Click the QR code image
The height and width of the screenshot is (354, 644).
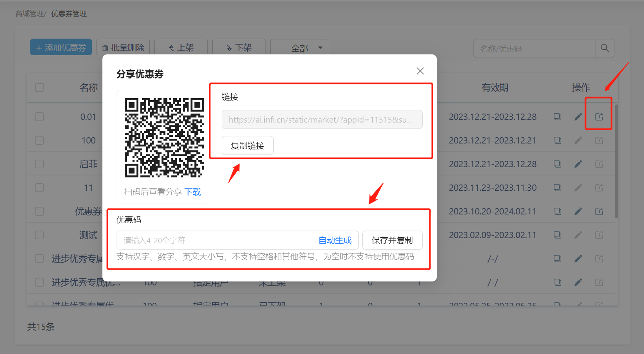click(x=164, y=138)
